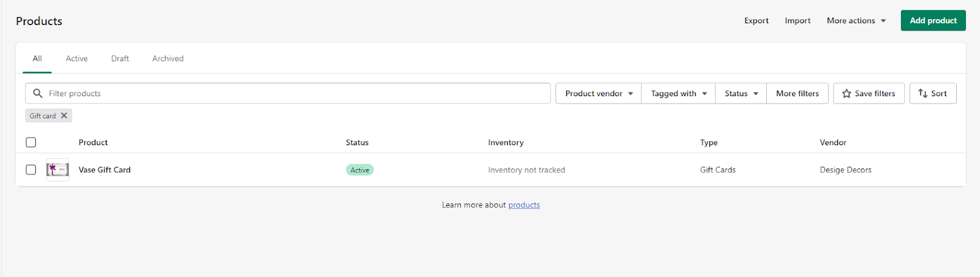Open the Tagged with dropdown
Screen dimensions: 980x277
point(678,93)
